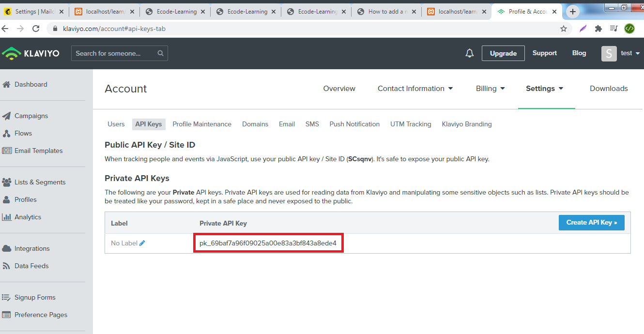Open the Downloads tab
This screenshot has height=334, width=644.
pos(609,89)
